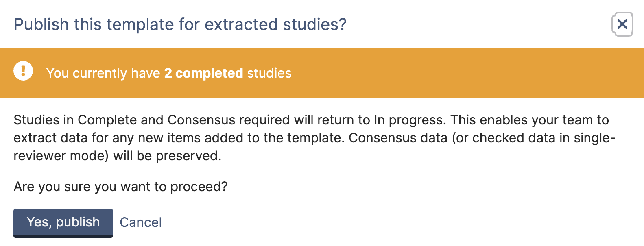
Task: Click "single-" at the end of second line
Action: (594, 138)
